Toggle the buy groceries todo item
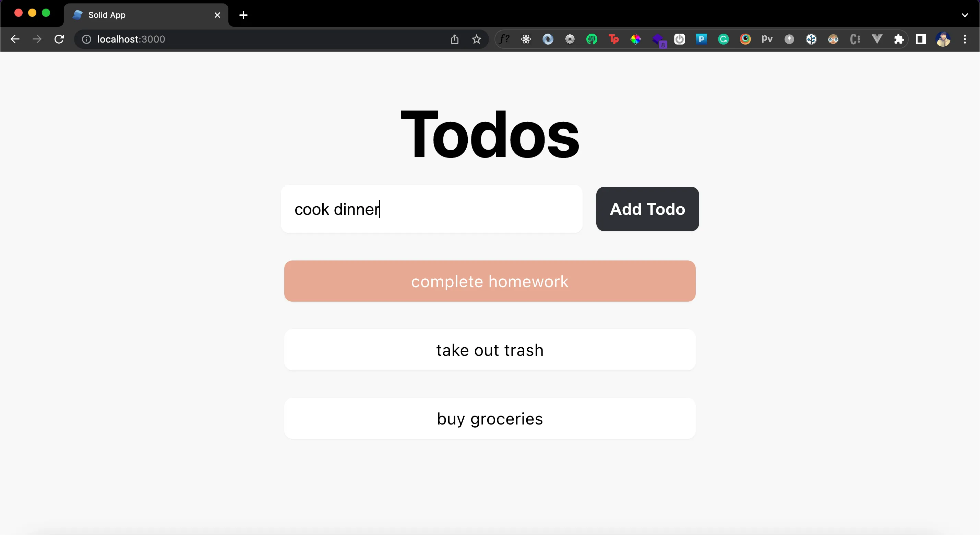Image resolution: width=980 pixels, height=535 pixels. [490, 418]
